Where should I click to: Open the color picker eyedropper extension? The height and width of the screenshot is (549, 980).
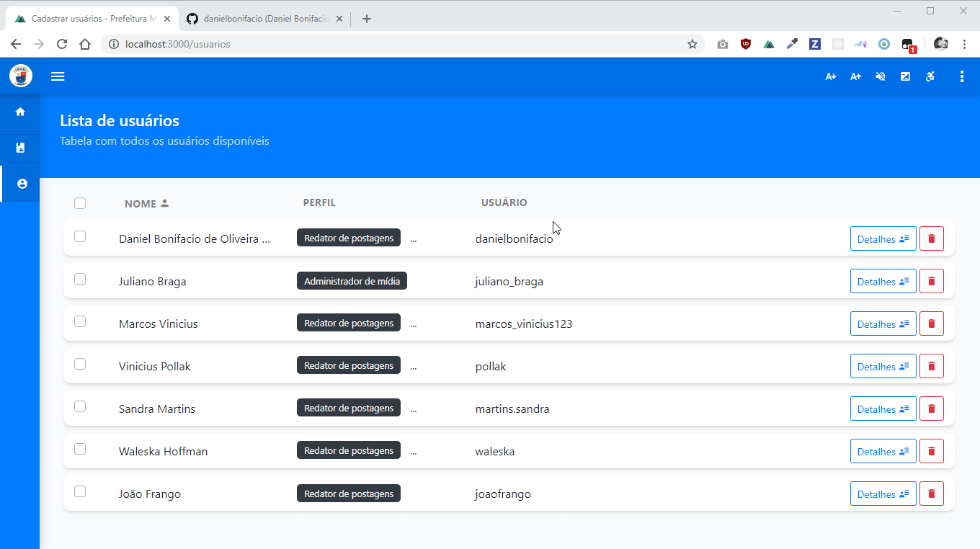pos(792,44)
